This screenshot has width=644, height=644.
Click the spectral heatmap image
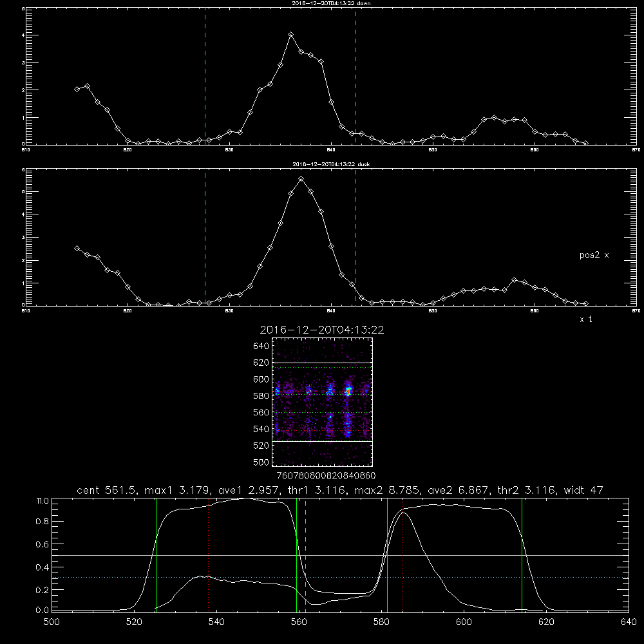322,402
